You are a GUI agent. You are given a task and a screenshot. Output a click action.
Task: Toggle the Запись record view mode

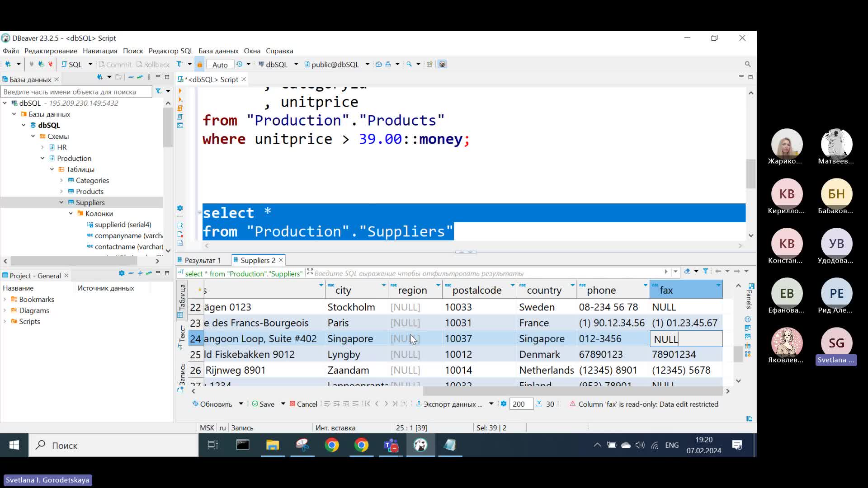point(181,377)
